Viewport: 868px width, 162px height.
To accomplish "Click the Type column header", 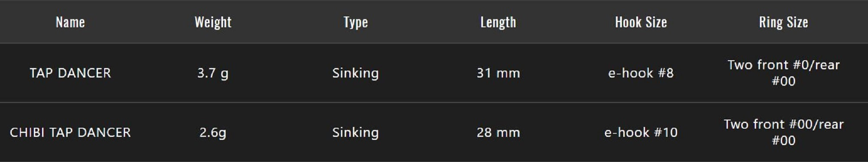I will click(355, 22).
